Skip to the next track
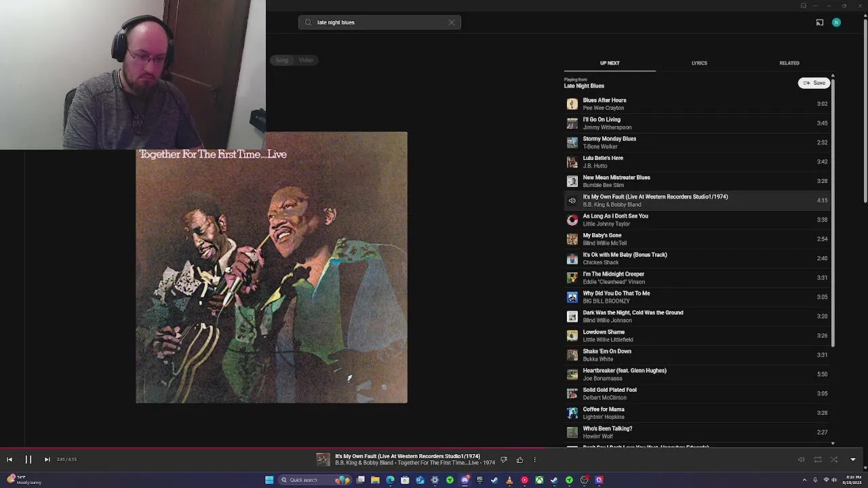The height and width of the screenshot is (488, 868). (47, 460)
